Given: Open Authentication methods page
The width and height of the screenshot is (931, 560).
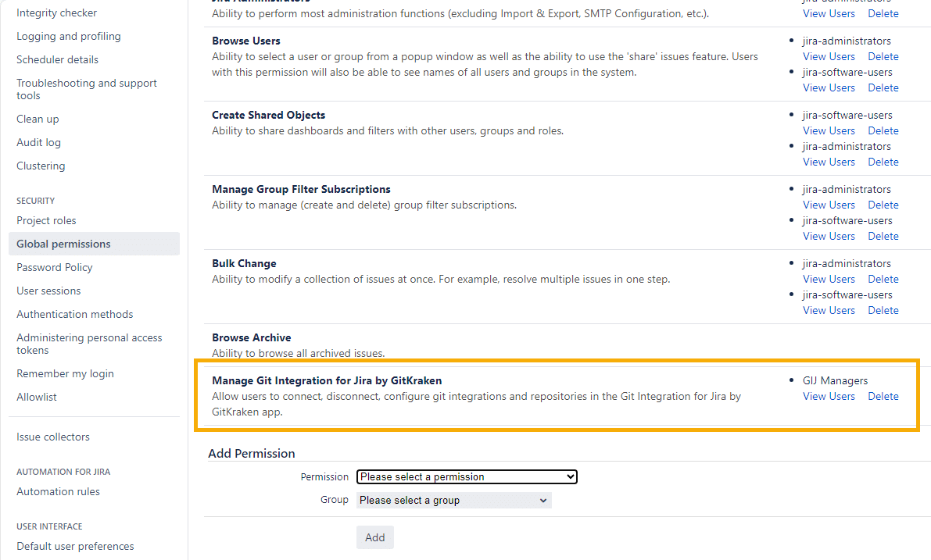Looking at the screenshot, I should (x=74, y=314).
